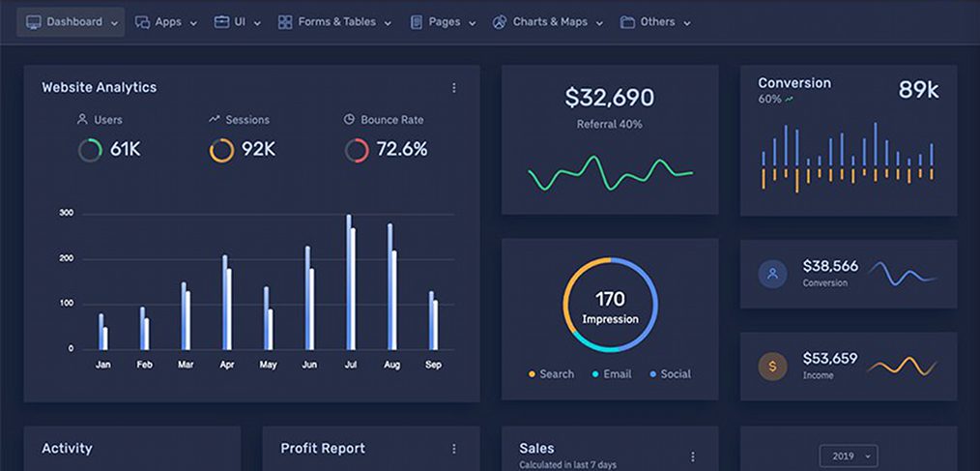Select the Others menu item

point(655,22)
